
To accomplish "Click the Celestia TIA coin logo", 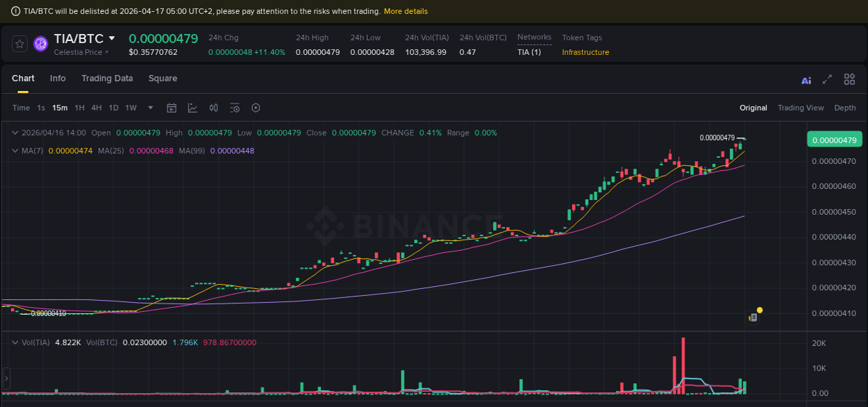I will pyautogui.click(x=41, y=44).
